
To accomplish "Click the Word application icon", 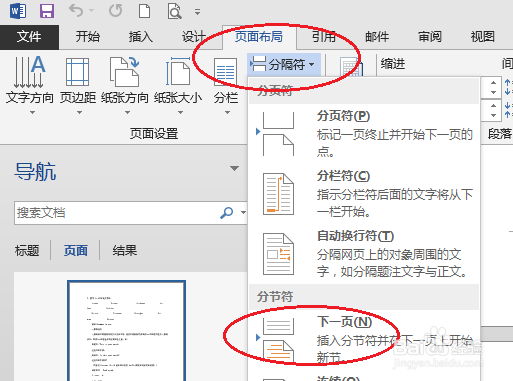I will pyautogui.click(x=18, y=11).
